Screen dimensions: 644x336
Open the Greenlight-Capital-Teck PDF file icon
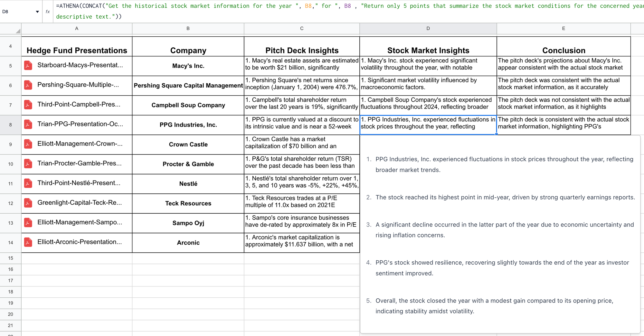pos(28,203)
